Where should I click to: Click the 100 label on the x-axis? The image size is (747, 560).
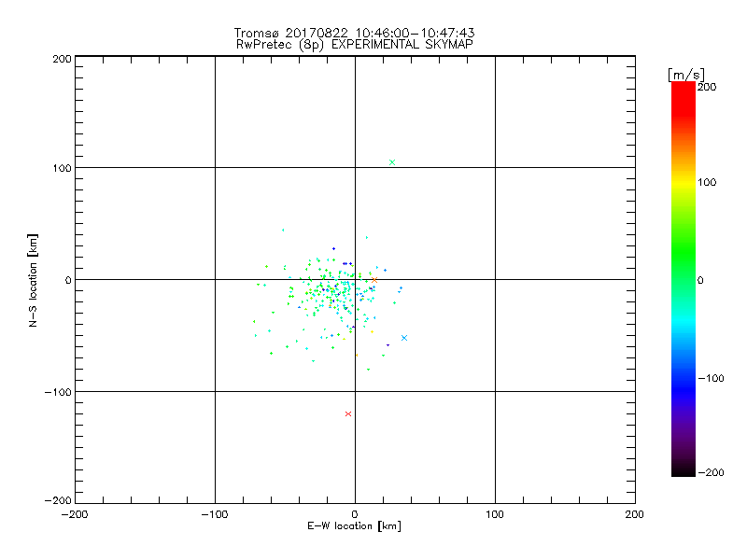495,514
